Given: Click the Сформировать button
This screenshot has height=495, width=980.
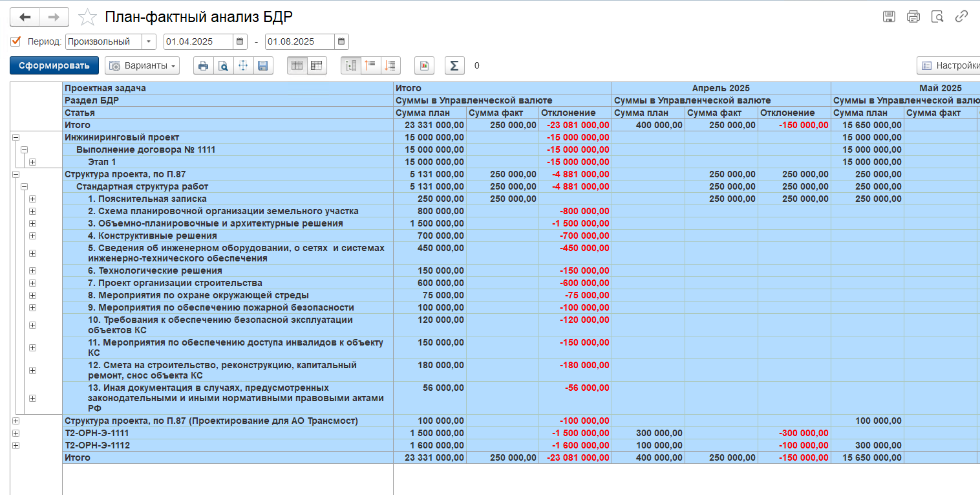Looking at the screenshot, I should 54,65.
